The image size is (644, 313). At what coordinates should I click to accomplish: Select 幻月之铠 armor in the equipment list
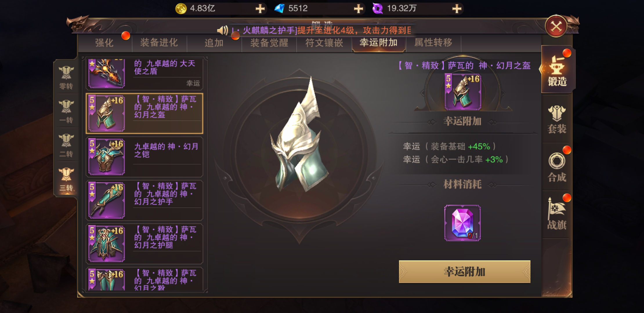[144, 157]
